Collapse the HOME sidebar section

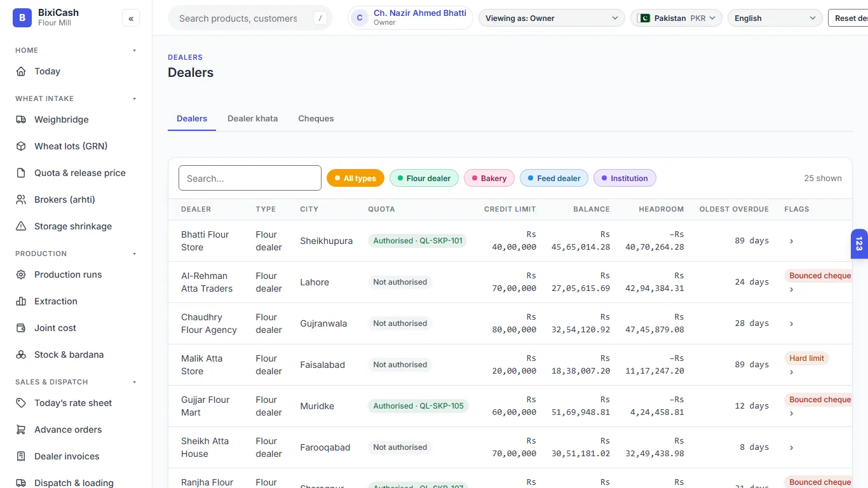coord(134,50)
